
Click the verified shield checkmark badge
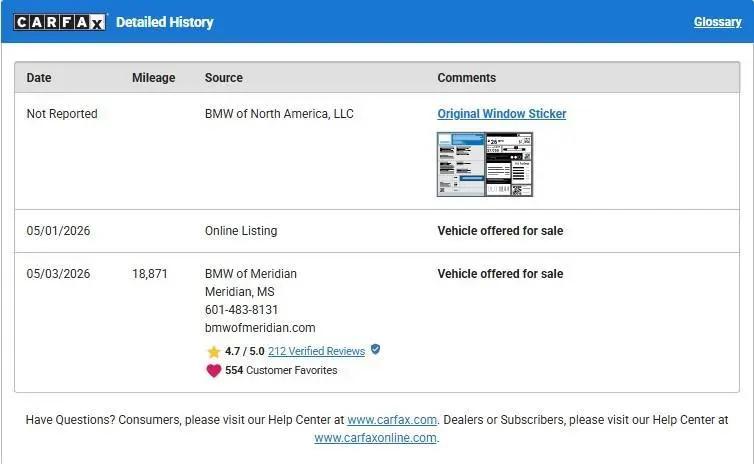[376, 350]
